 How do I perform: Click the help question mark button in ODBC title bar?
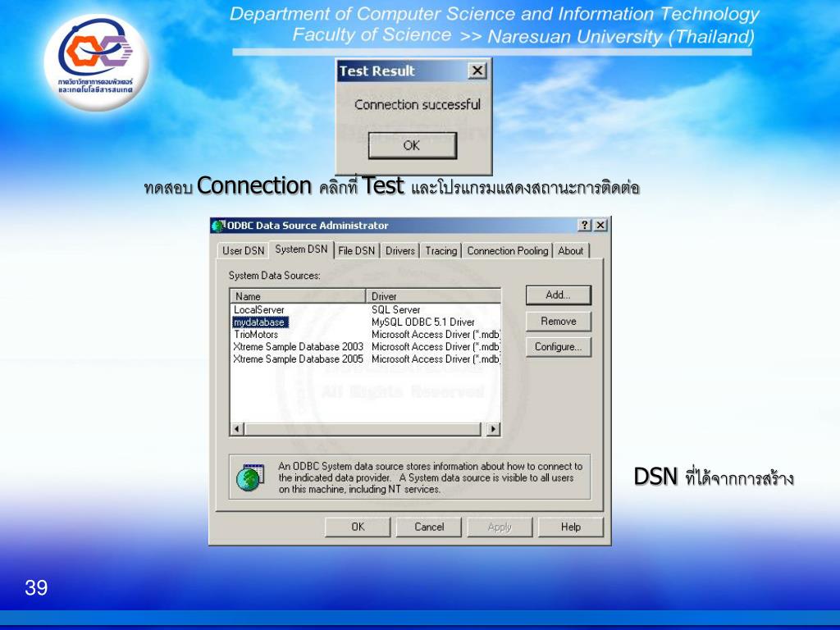click(x=585, y=225)
